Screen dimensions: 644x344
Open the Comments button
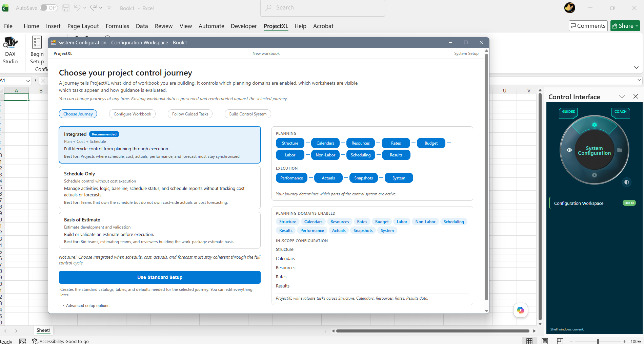click(588, 26)
